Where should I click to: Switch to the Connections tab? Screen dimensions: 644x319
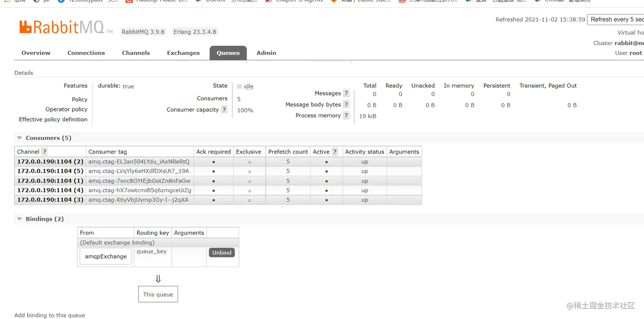[86, 53]
